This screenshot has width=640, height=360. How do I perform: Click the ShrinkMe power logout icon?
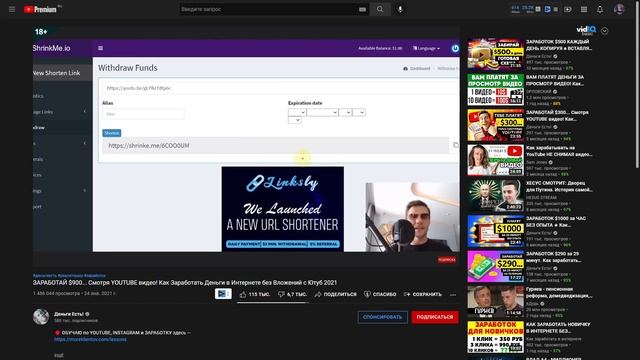pos(455,48)
